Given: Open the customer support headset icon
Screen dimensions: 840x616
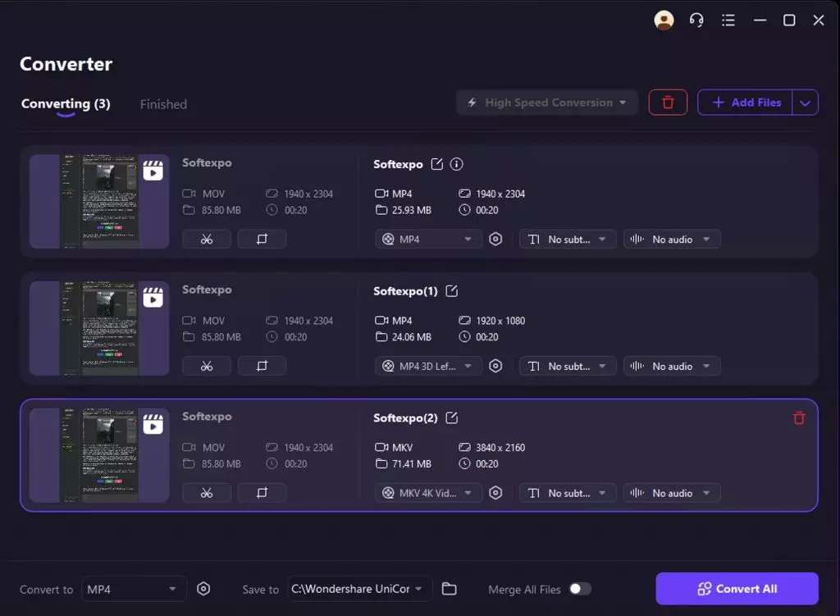Looking at the screenshot, I should [696, 21].
